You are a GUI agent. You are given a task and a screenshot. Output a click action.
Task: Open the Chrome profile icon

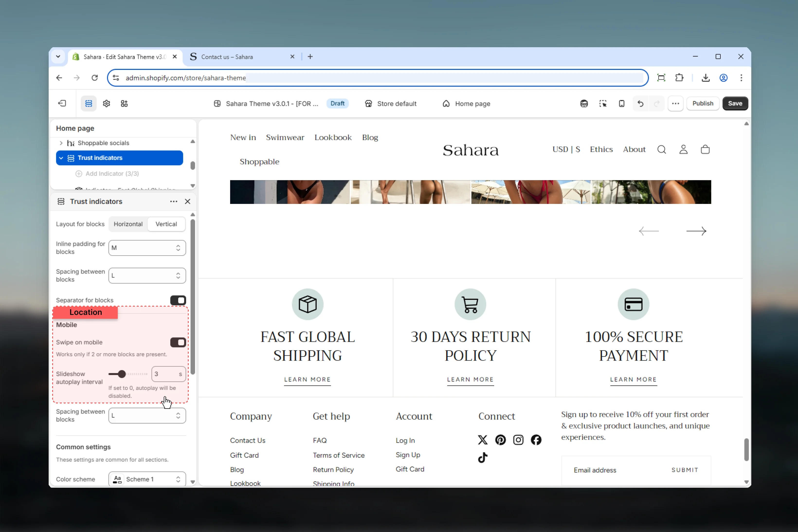pos(723,78)
